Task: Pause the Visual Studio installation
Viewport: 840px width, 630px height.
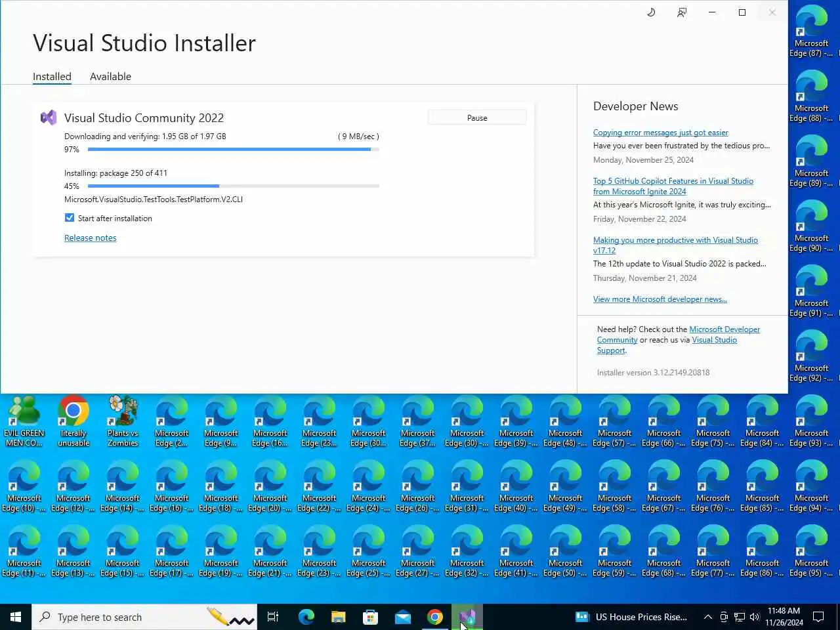Action: click(x=477, y=117)
